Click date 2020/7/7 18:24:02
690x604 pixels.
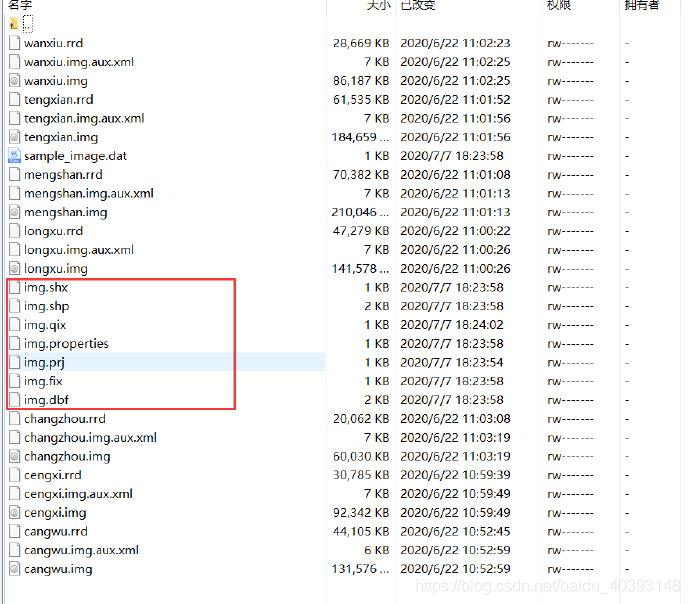point(452,325)
